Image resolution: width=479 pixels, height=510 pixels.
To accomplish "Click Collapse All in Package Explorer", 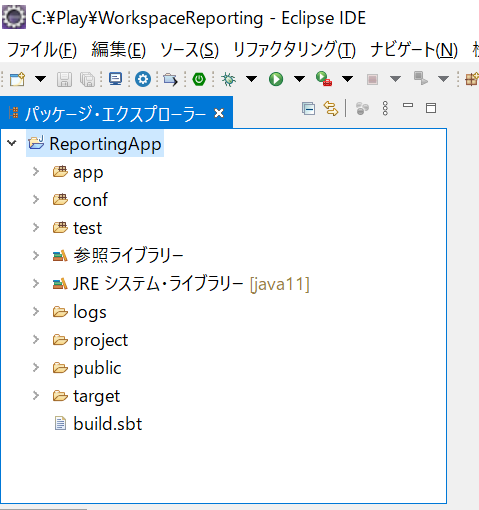I will (308, 109).
